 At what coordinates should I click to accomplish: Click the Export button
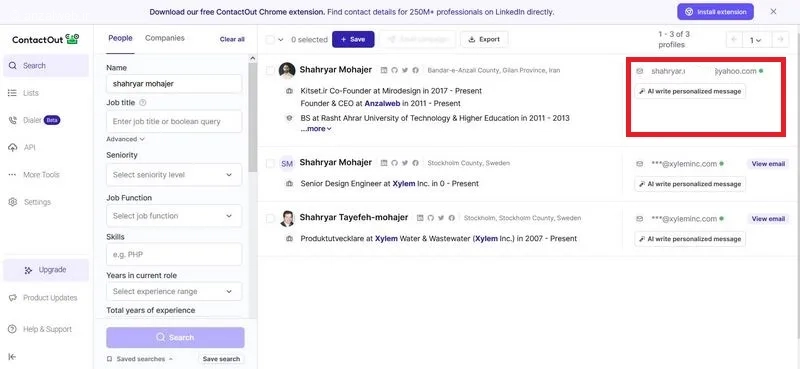pyautogui.click(x=484, y=39)
